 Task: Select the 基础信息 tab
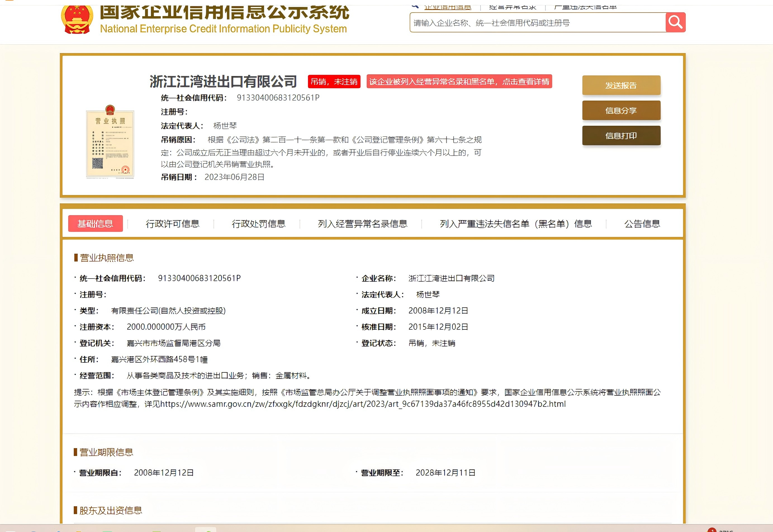pos(95,224)
